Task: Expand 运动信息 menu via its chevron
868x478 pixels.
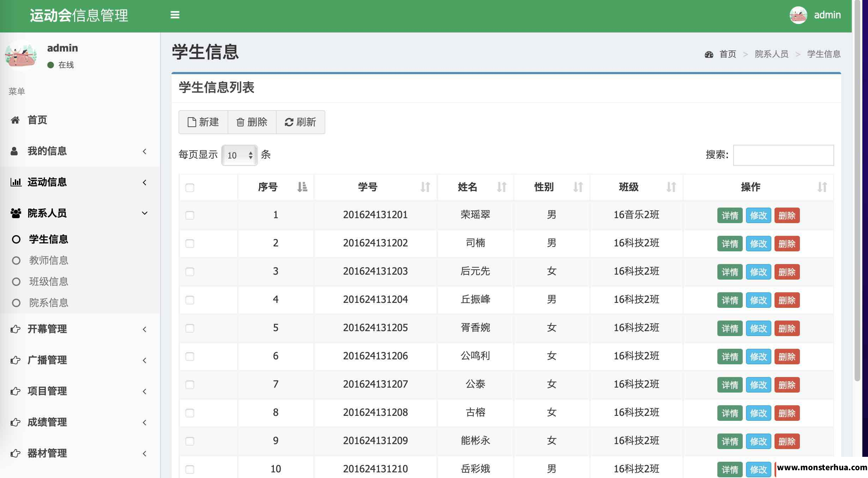Action: [x=144, y=183]
